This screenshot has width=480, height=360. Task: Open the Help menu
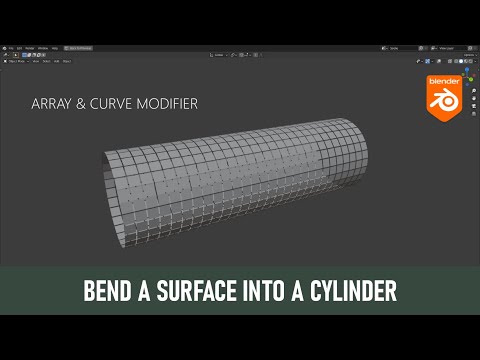[55, 48]
